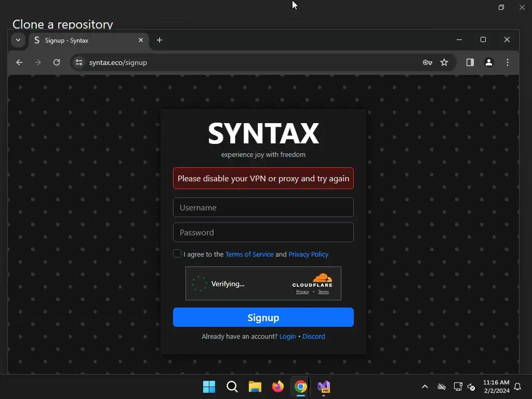The width and height of the screenshot is (532, 399).
Task: Close the Signup - Syntax tab
Action: [x=141, y=41]
